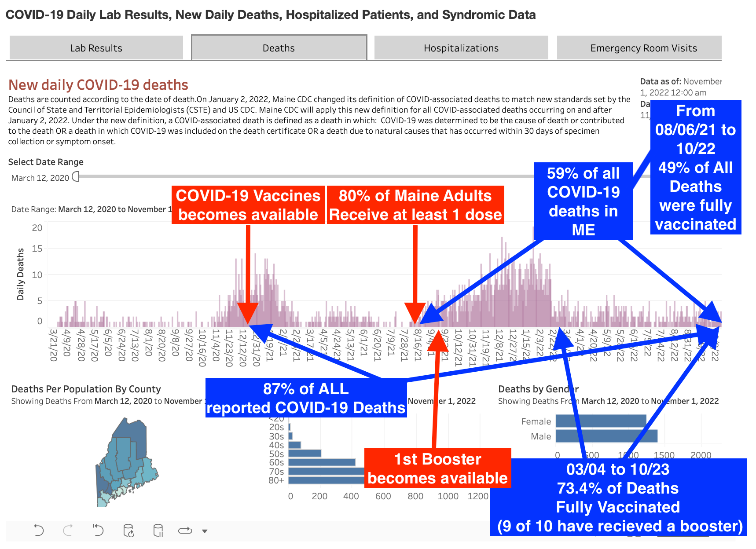Go to the Emergency Room Visits tab
756x549 pixels.
tap(639, 48)
